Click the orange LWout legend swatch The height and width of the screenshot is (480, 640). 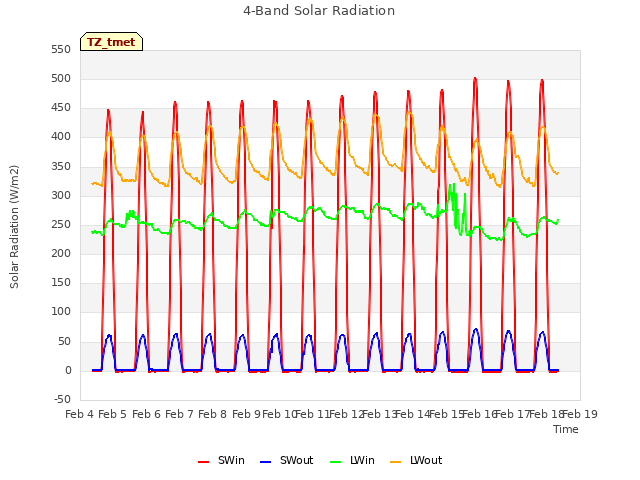[396, 462]
